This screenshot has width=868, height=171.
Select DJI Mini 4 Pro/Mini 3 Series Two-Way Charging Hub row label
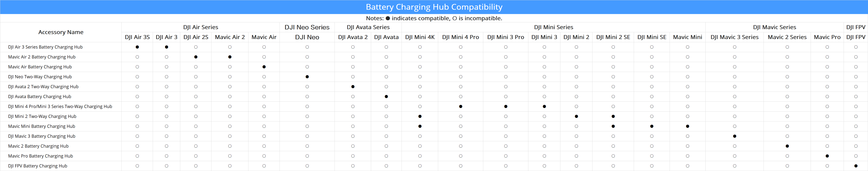coord(60,107)
